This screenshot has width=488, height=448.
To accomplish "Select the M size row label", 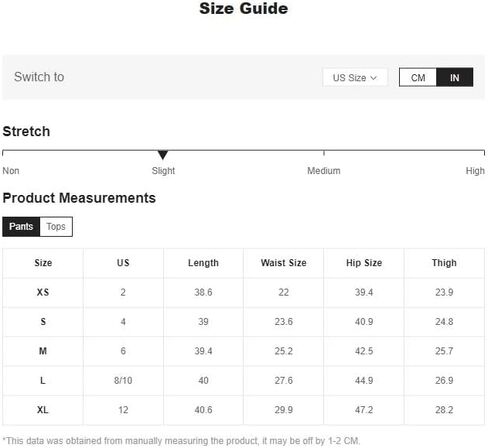I will click(43, 351).
